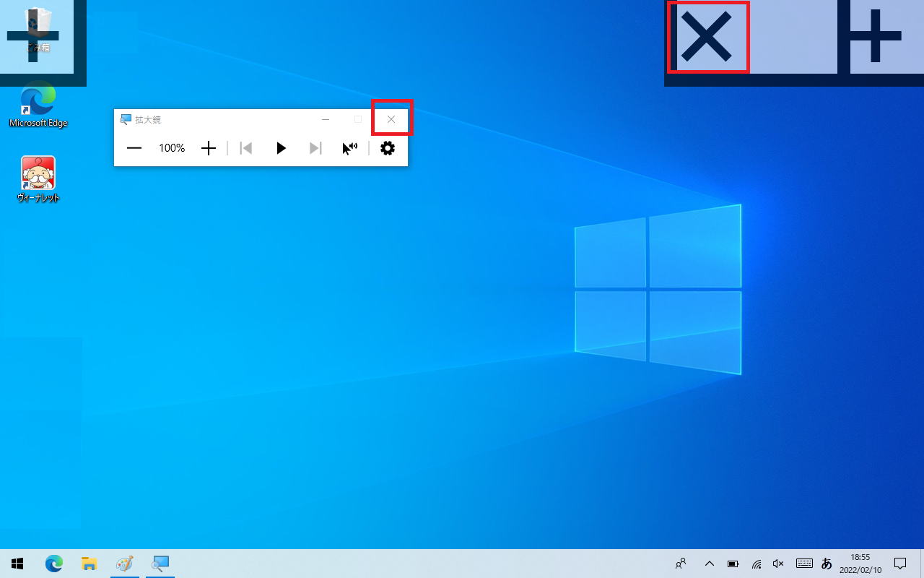
Task: Minimize the 拡大鏡 Magnifier window
Action: pos(326,119)
